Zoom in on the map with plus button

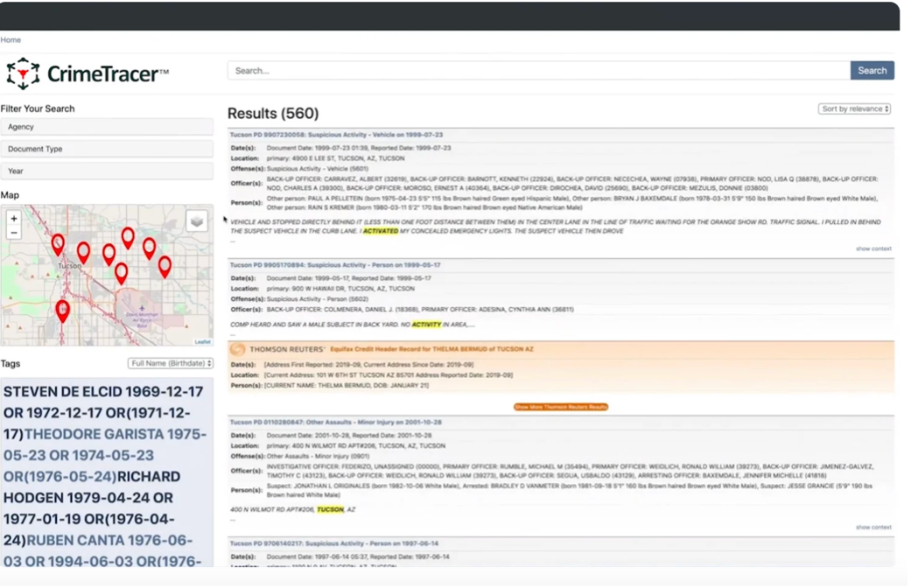14,219
